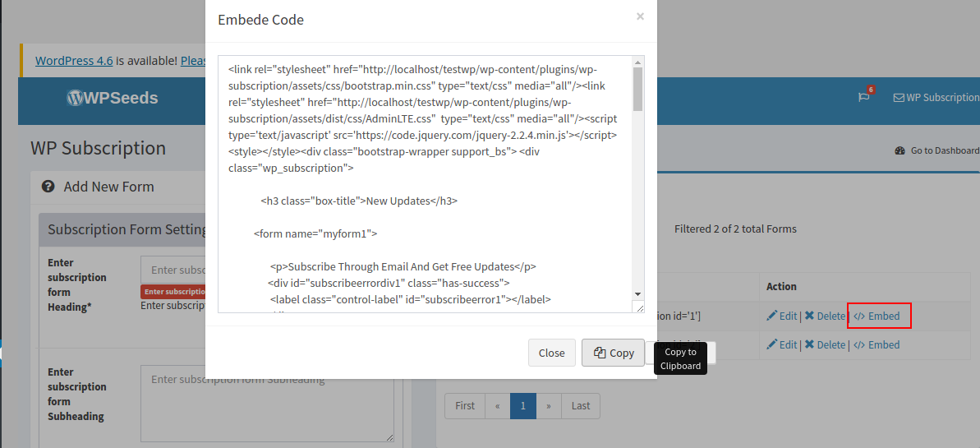Select page 1 in pagination
Viewport: 980px width, 448px height.
pos(523,406)
